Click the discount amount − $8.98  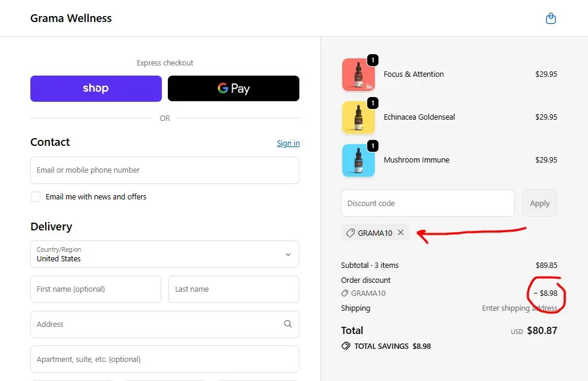click(545, 293)
